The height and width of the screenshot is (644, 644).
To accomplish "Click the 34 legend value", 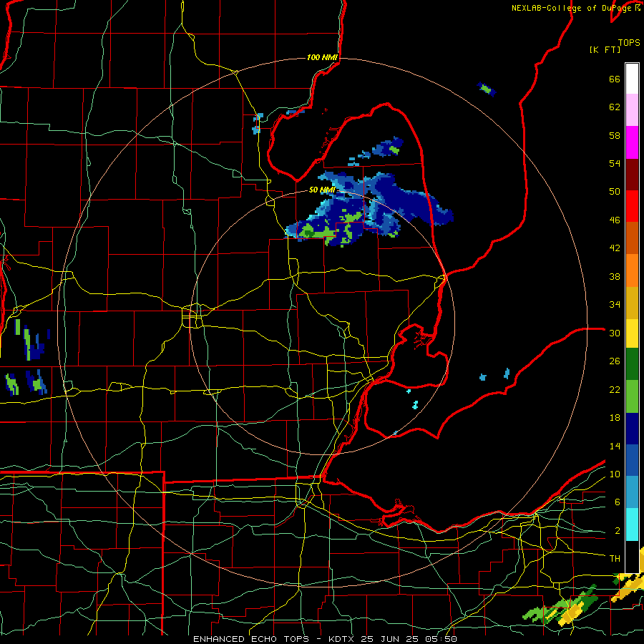I will 615,304.
